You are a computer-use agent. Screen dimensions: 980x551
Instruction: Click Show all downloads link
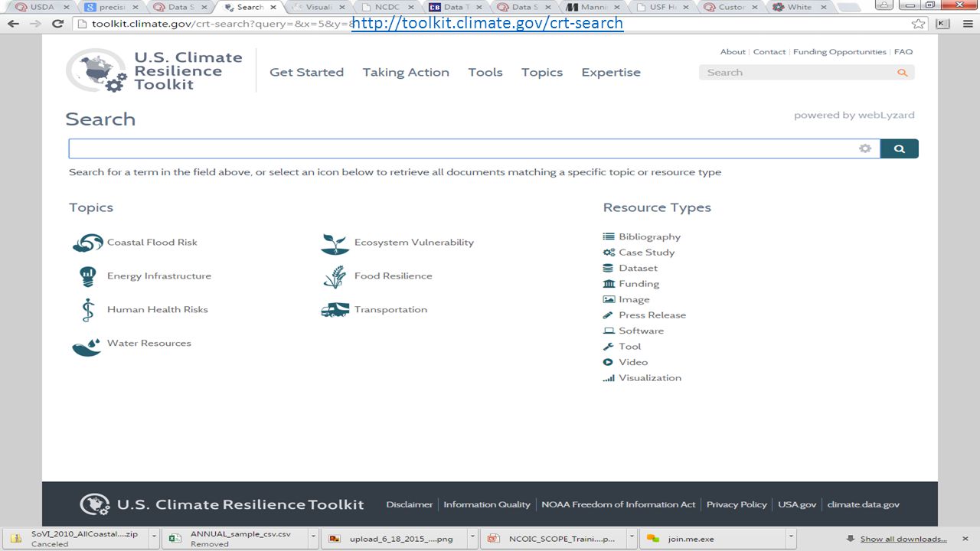[903, 539]
